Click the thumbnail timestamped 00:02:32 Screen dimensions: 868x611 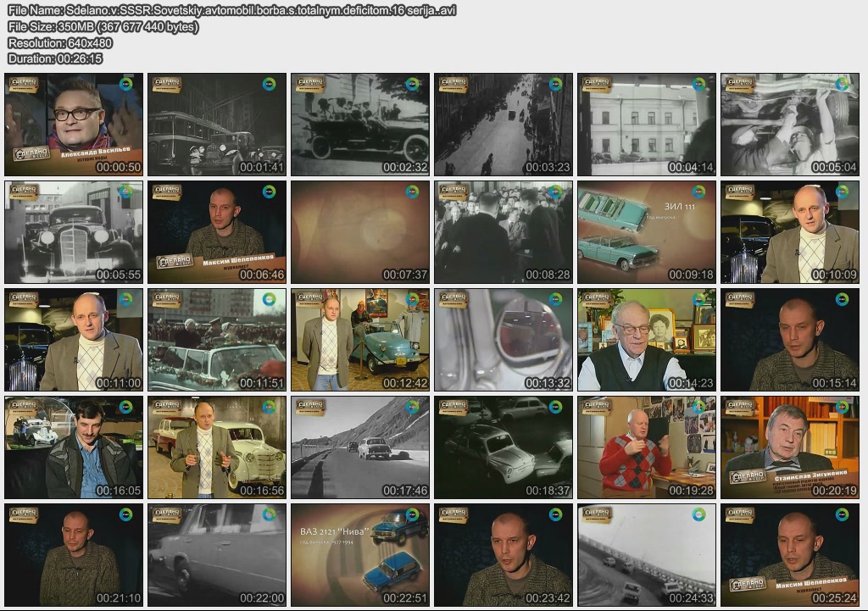tap(360, 125)
